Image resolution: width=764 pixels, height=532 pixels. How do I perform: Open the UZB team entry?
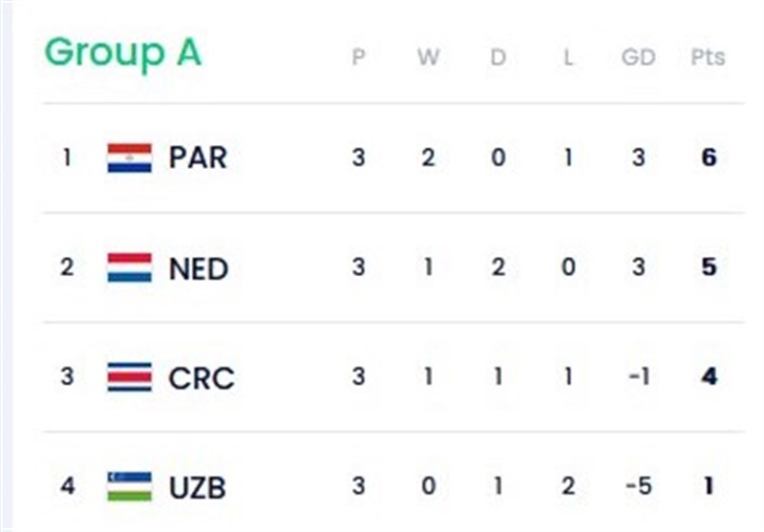(x=198, y=487)
